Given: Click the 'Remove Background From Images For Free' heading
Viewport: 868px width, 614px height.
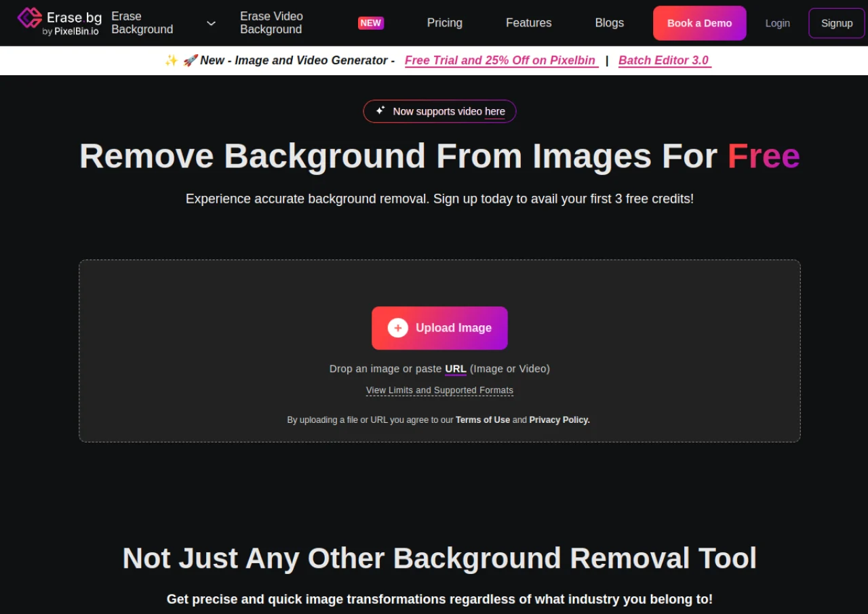Looking at the screenshot, I should pos(439,156).
